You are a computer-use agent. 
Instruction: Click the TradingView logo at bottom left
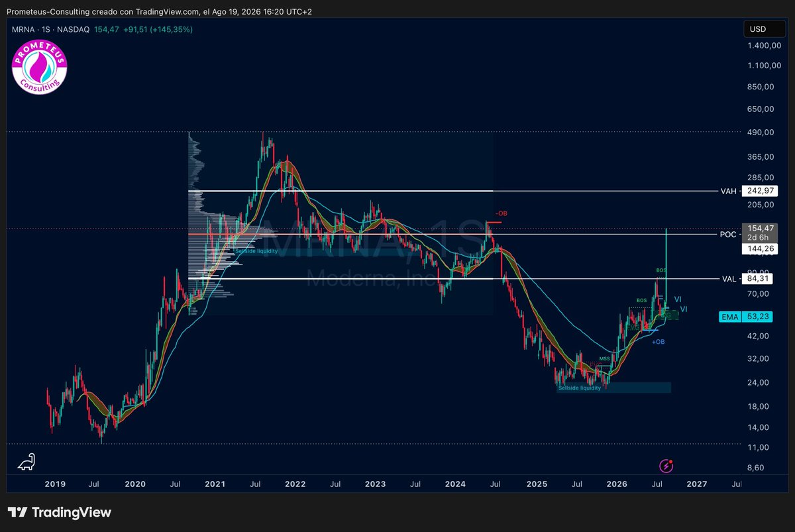tap(60, 512)
